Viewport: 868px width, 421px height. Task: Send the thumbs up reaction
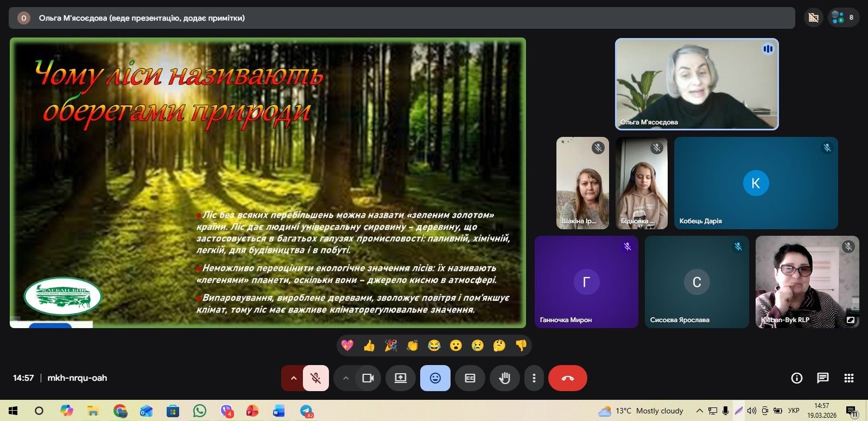click(369, 345)
